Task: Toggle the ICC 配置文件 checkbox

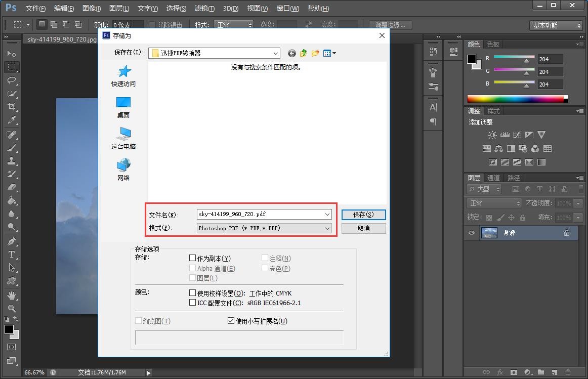Action: pyautogui.click(x=192, y=303)
